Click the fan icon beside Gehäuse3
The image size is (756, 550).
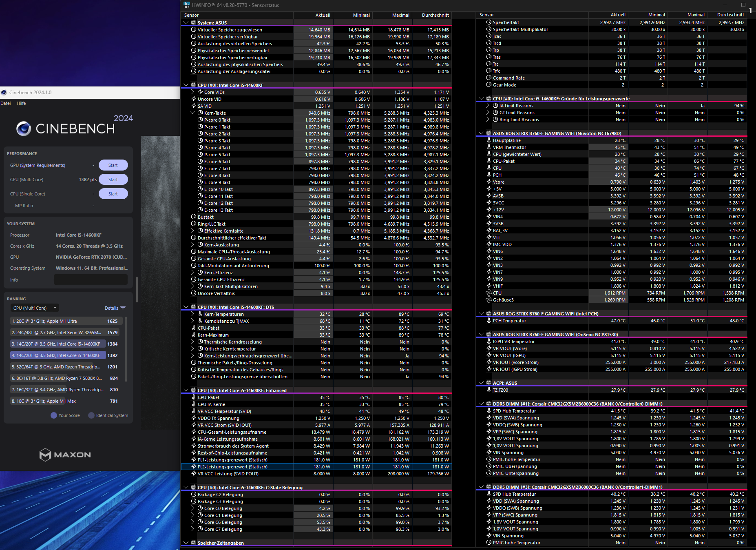[489, 300]
